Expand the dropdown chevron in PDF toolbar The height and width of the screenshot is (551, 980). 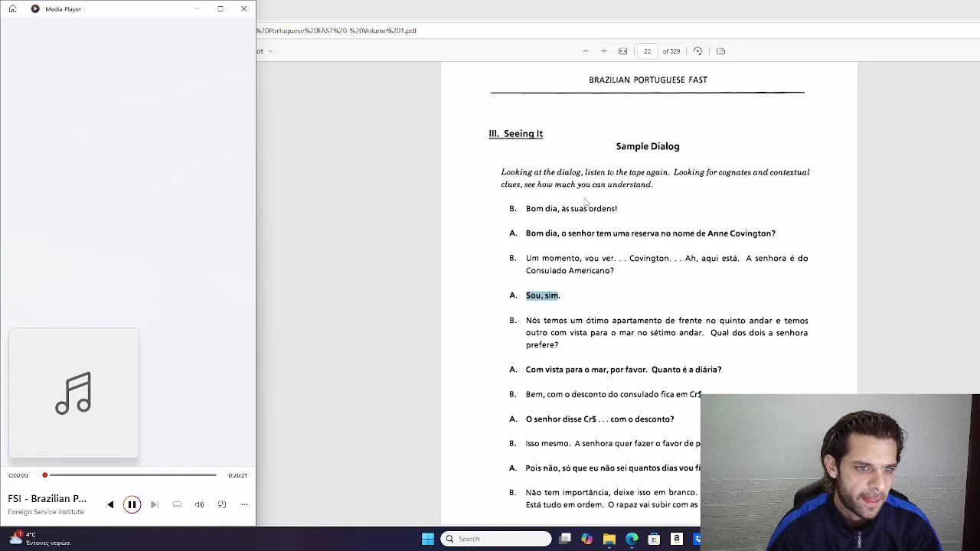click(x=270, y=51)
